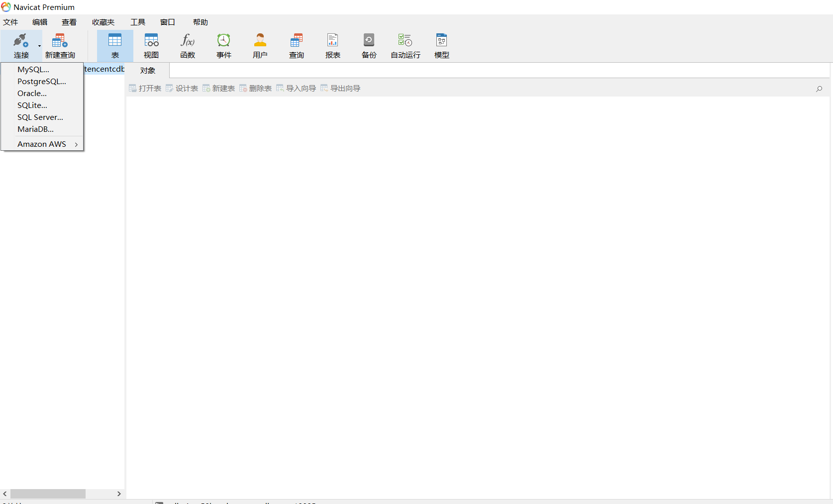This screenshot has height=504, width=833.
Task: Click the sidebar horizontal scrollbar right arrow
Action: 119,494
